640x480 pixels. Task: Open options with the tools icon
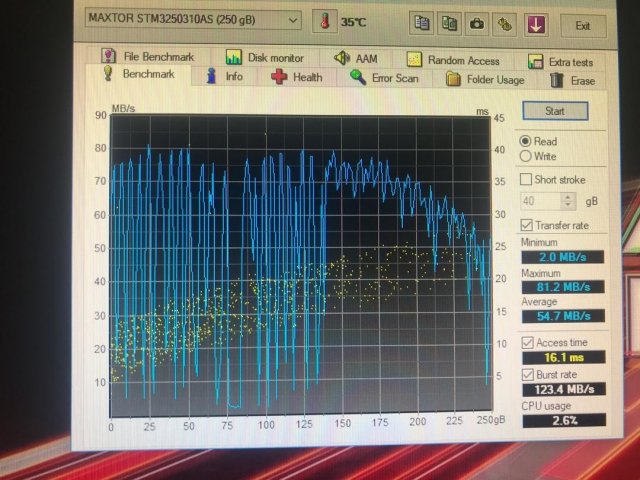pos(506,22)
